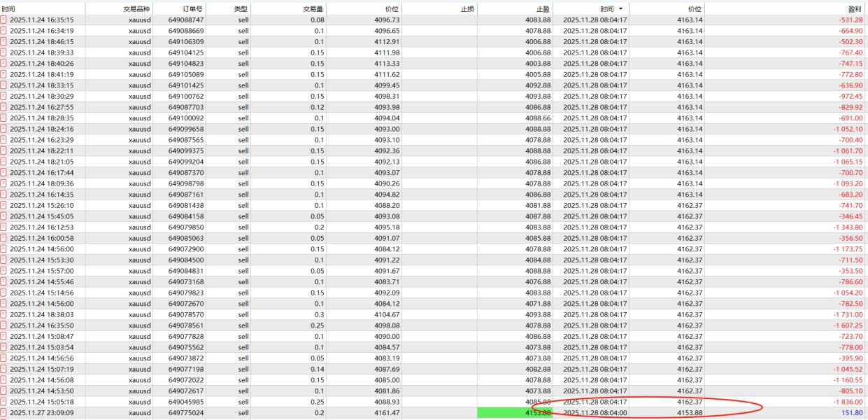Click the volume value 0.3
The height and width of the screenshot is (420, 868).
[319, 314]
